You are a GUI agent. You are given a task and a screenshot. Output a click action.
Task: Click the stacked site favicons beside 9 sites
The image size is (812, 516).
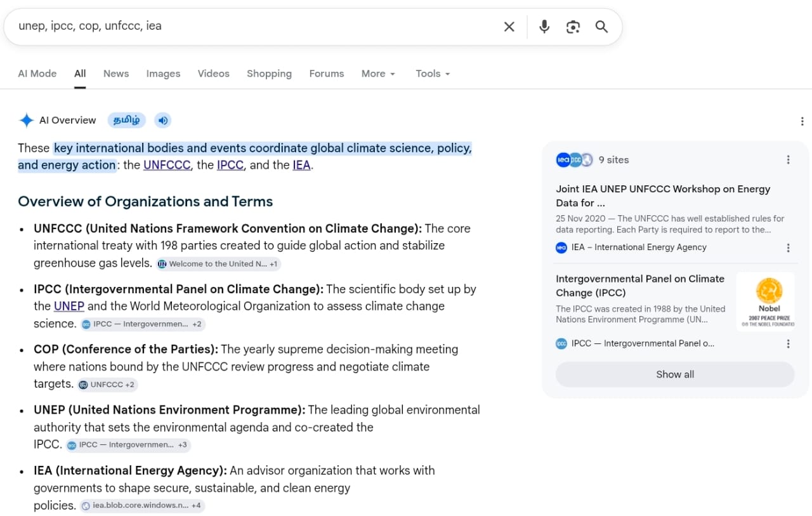[574, 160]
